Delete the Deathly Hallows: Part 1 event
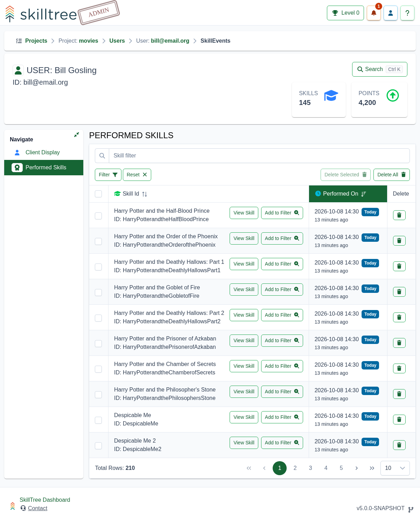420x521 pixels. 399,266
